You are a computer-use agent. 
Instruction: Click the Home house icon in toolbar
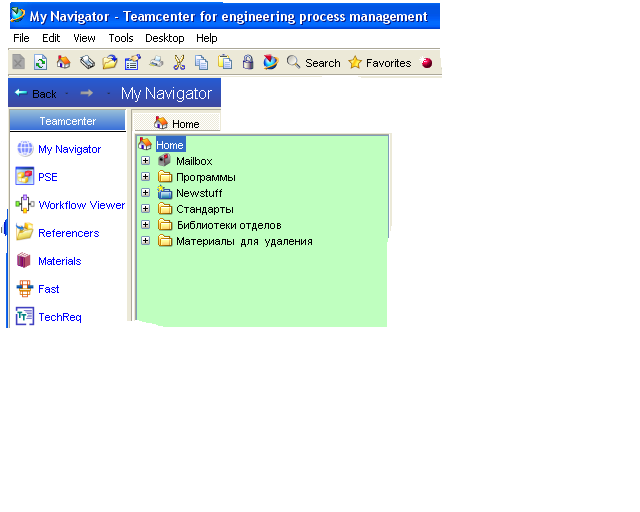tap(63, 62)
